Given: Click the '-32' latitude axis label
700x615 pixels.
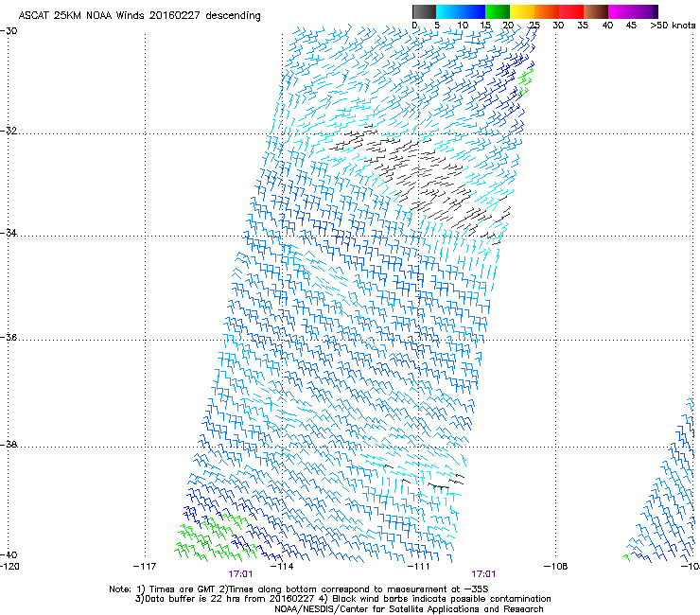Looking at the screenshot, I should [x=9, y=131].
